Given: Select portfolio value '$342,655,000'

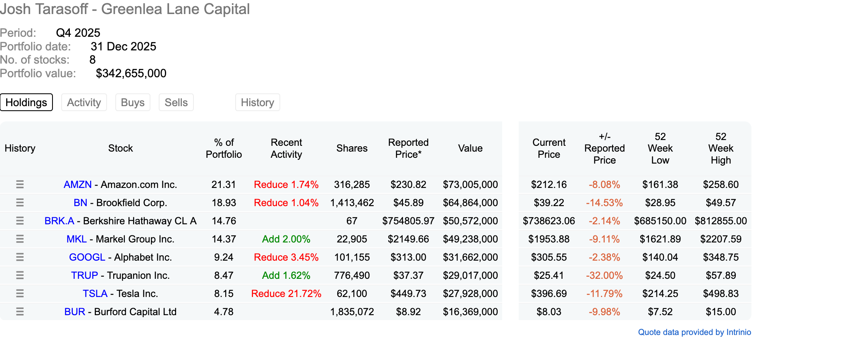Looking at the screenshot, I should tap(131, 74).
